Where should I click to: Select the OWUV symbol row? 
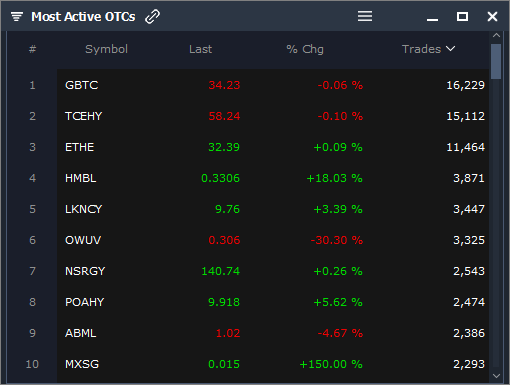coord(273,240)
